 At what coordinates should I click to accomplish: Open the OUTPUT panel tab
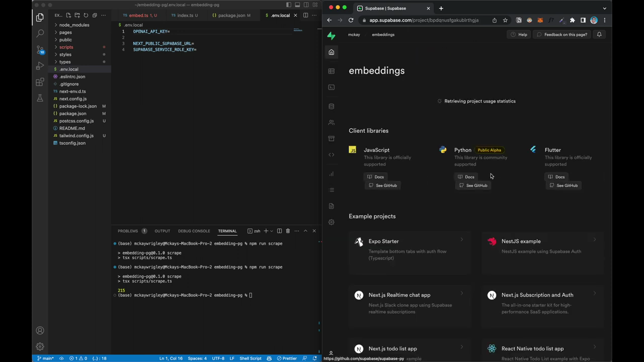pyautogui.click(x=162, y=231)
